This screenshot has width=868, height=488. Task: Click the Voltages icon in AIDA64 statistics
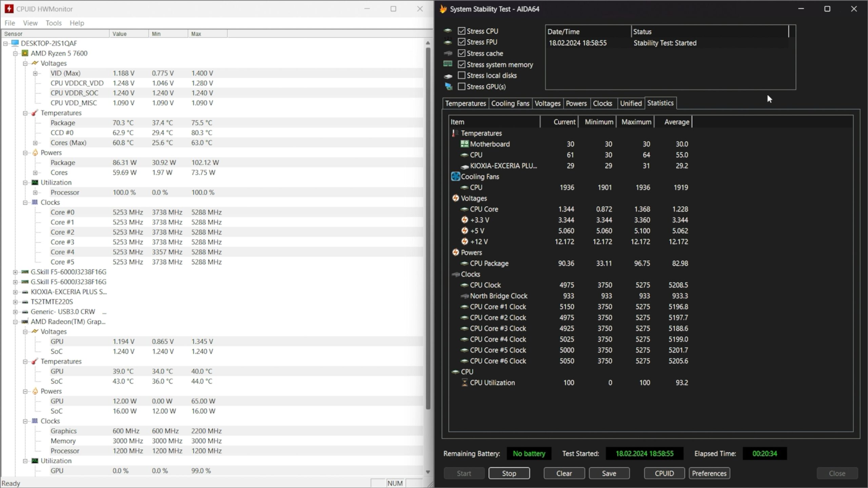(x=455, y=198)
